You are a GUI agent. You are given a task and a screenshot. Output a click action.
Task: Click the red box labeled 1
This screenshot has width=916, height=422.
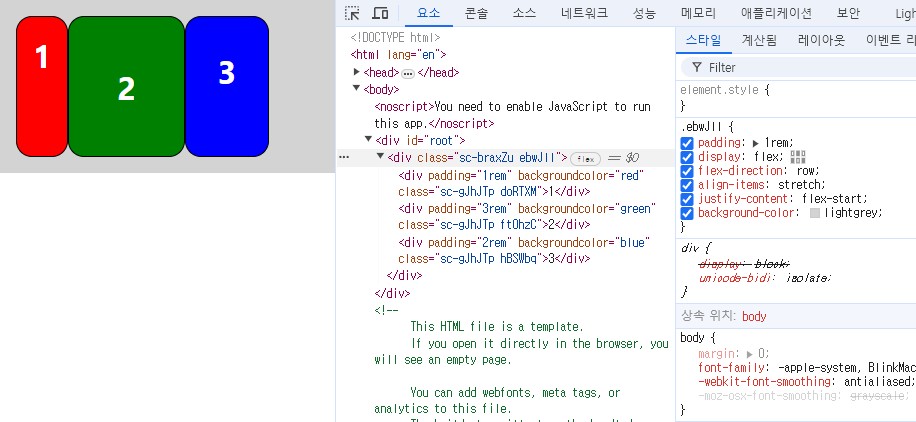point(42,87)
